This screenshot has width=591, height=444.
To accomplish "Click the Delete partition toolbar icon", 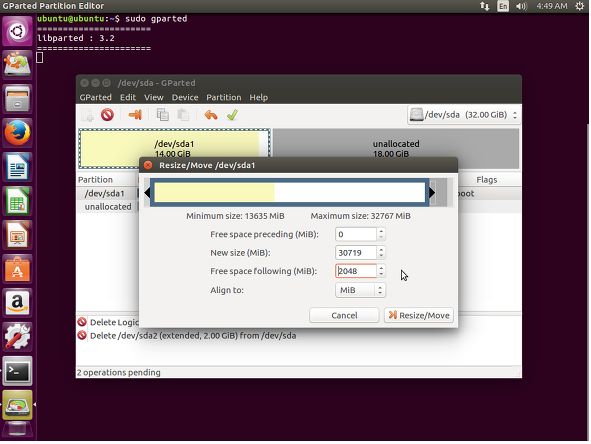I will [x=107, y=115].
